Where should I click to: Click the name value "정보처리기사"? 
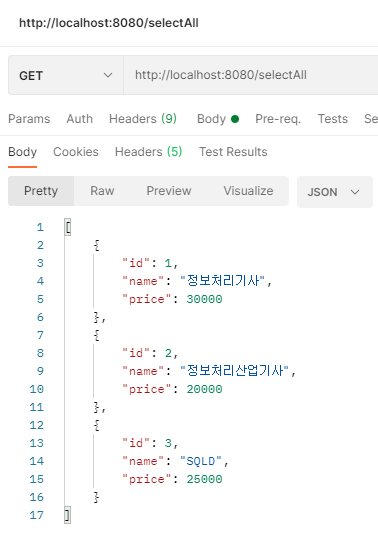click(222, 281)
